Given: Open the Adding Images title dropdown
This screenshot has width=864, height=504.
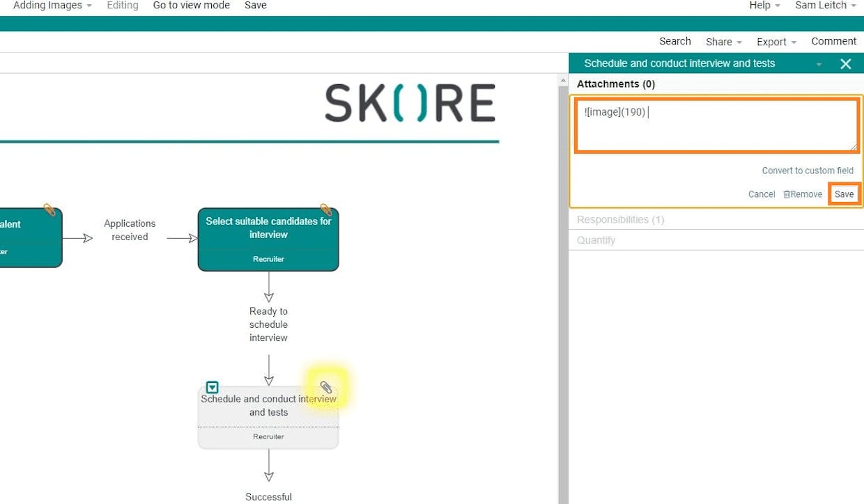Looking at the screenshot, I should (52, 6).
